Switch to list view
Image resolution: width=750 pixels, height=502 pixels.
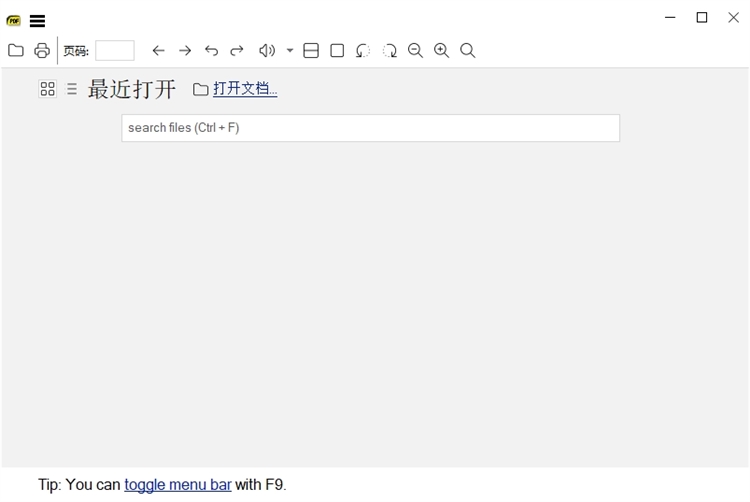(x=72, y=88)
